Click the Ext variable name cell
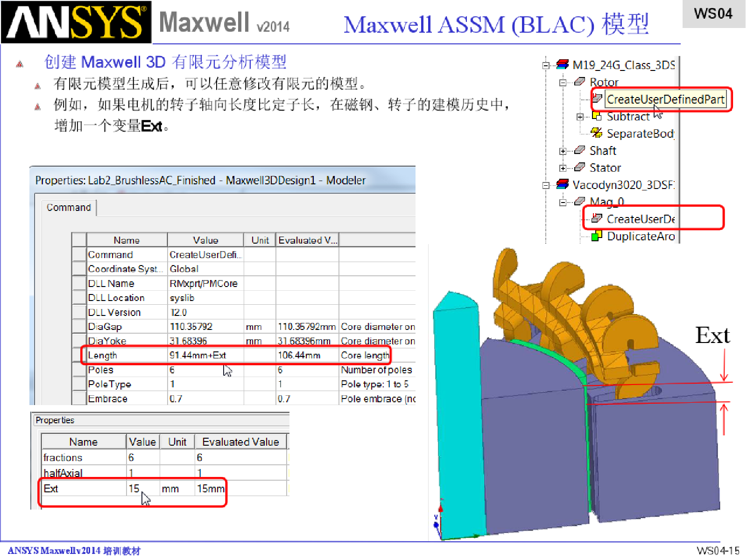 point(84,489)
